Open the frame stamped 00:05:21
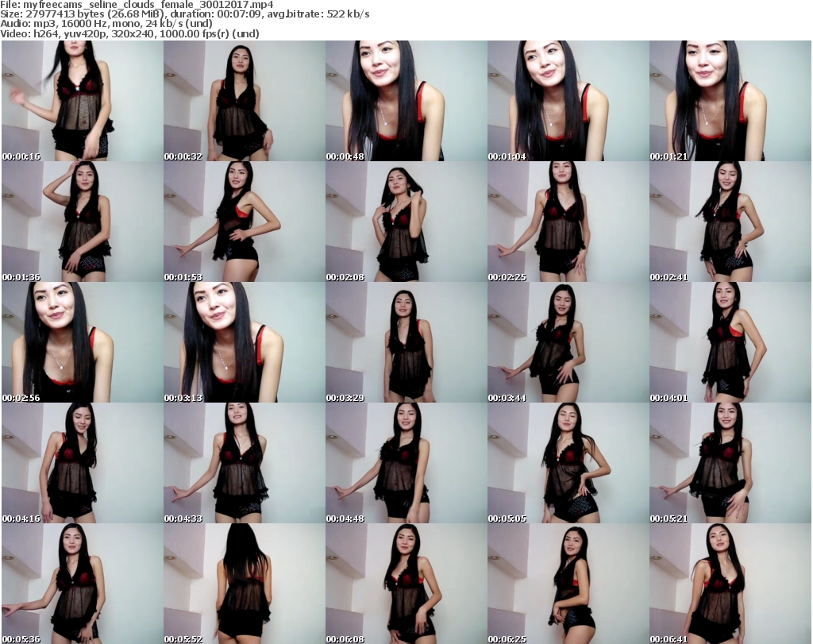The image size is (813, 644). (730, 463)
